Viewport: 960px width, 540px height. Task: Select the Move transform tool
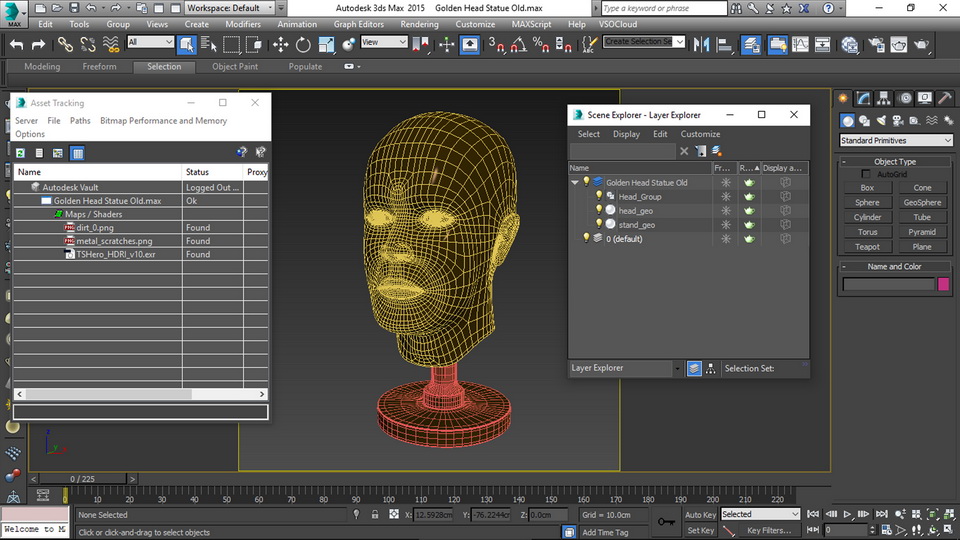280,44
